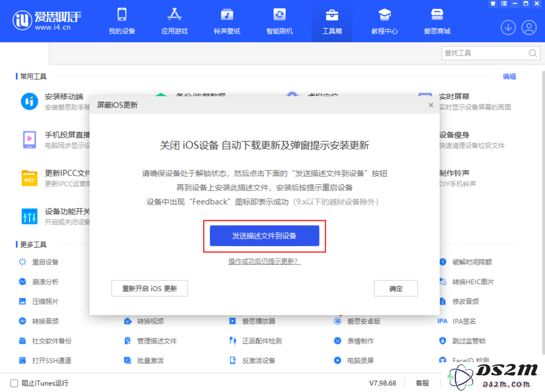This screenshot has width=545, height=392.
Task: Click the 爱思助手 logo
Action: [47, 20]
